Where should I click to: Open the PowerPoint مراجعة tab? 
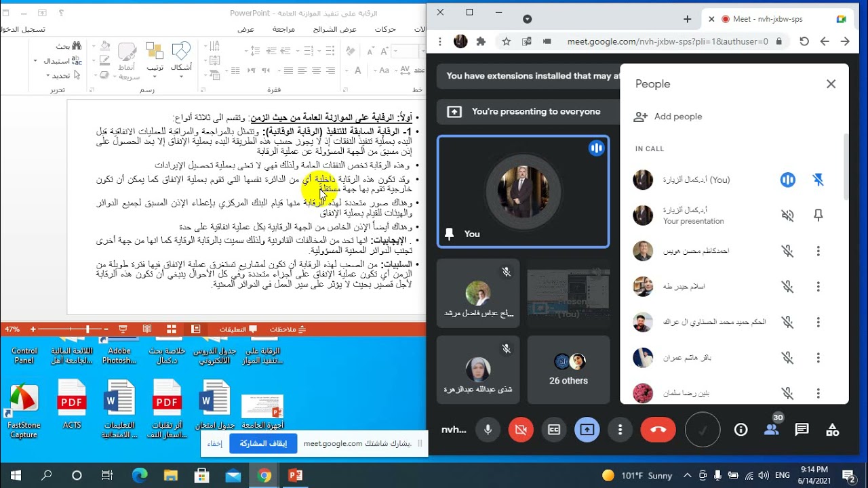pos(283,29)
